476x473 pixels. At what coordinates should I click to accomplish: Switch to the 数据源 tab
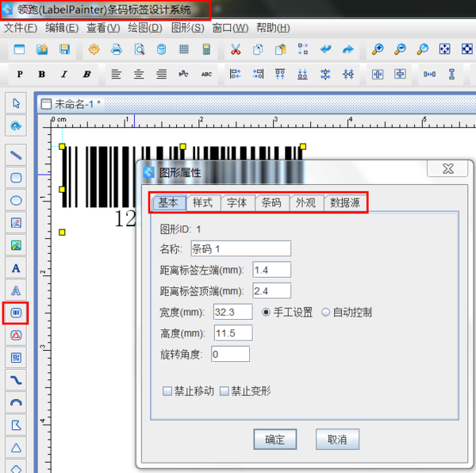tap(345, 202)
